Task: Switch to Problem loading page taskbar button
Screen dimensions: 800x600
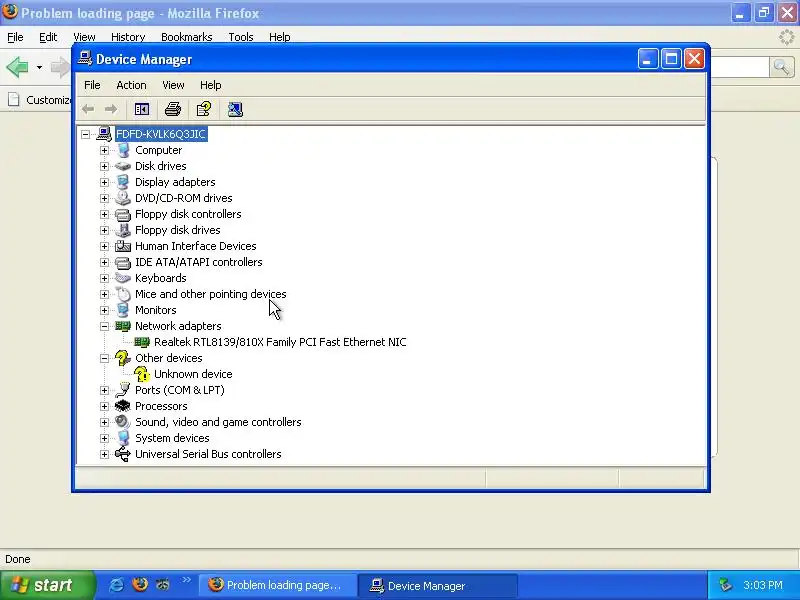Action: [278, 585]
